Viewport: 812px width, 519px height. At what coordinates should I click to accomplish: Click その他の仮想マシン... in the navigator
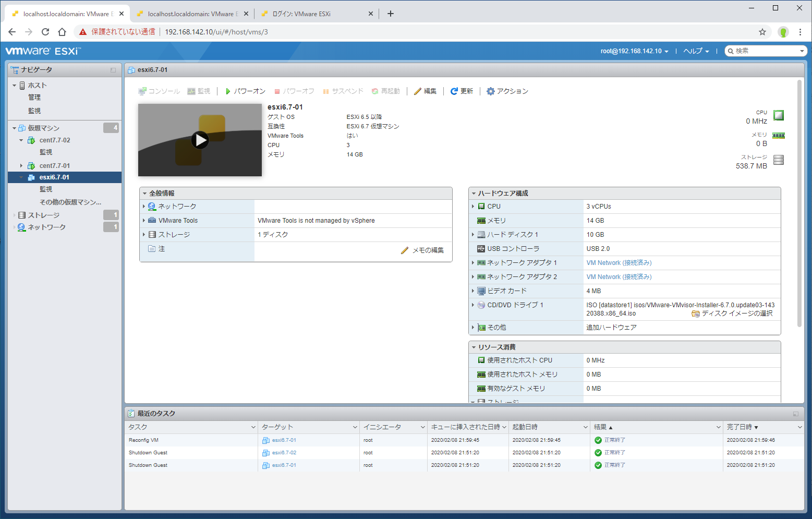coord(70,202)
